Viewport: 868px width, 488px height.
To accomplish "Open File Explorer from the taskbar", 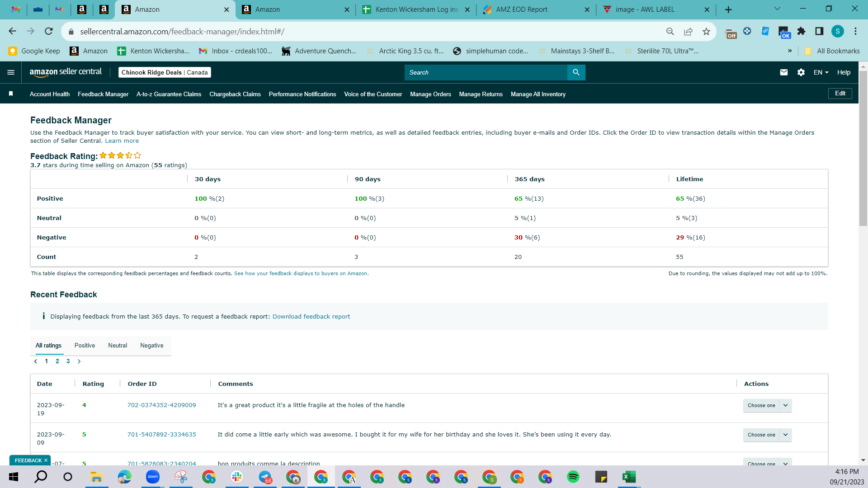I will tap(97, 477).
